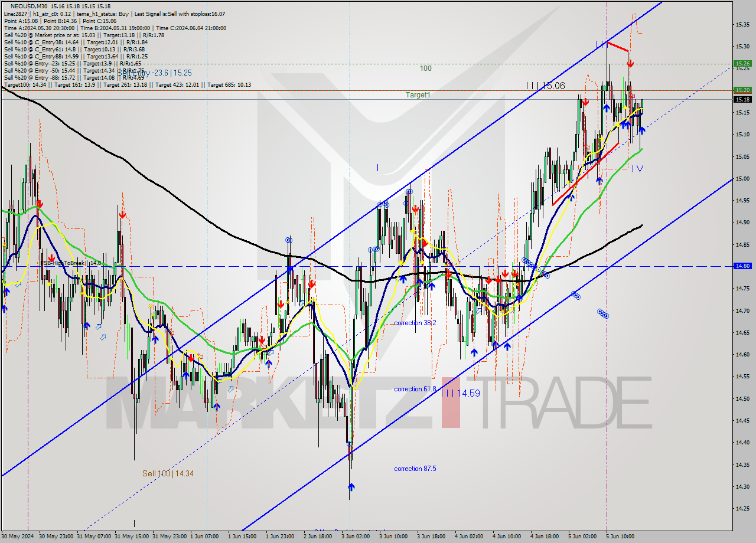Viewport: 756px width, 543px height.
Task: Click the '1 Jun 23:00' time axis label
Action: click(x=281, y=537)
